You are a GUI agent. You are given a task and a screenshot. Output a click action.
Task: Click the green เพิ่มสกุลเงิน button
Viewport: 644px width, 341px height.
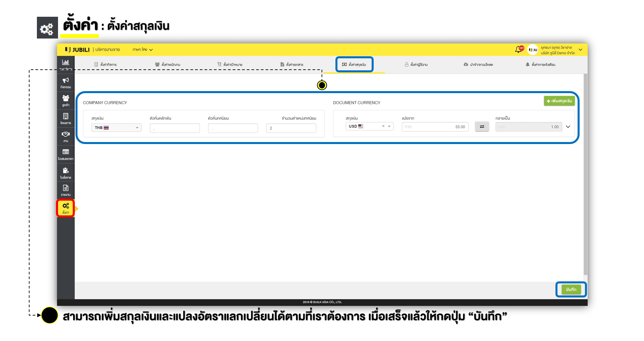559,101
